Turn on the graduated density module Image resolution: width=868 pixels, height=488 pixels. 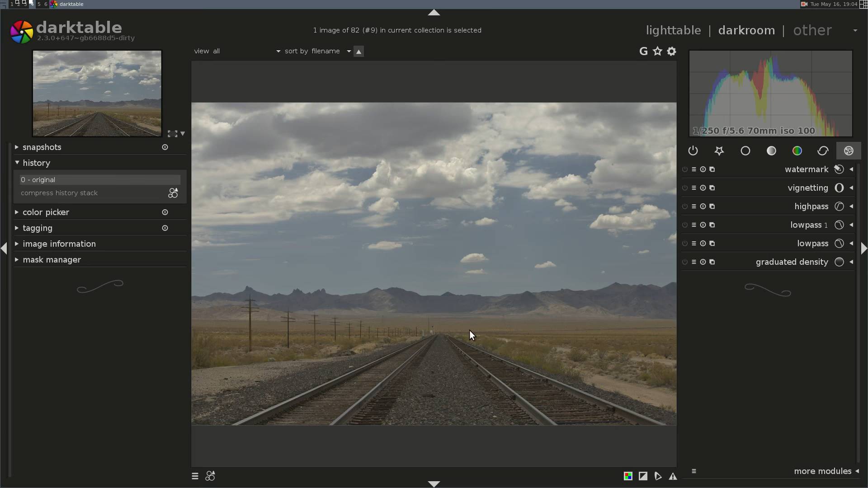coord(685,262)
